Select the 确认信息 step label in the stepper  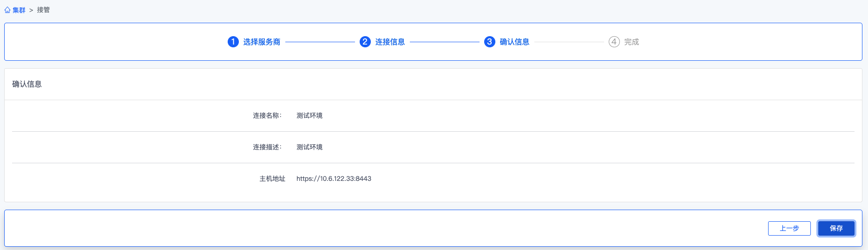[x=514, y=42]
